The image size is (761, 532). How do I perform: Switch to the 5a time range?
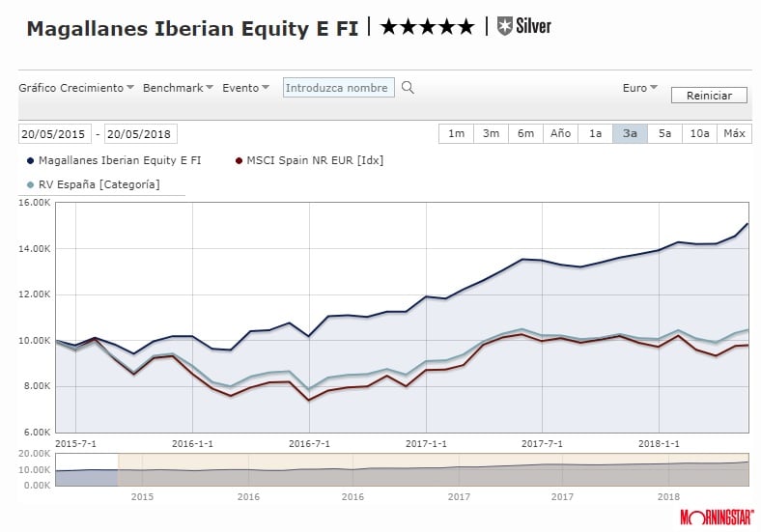(x=664, y=134)
